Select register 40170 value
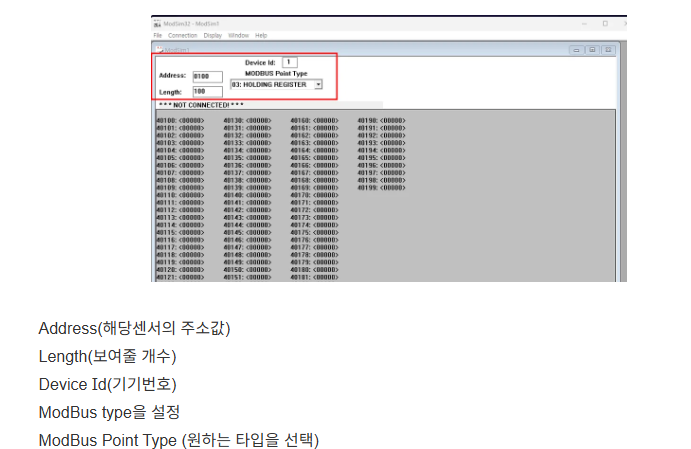Viewport: 691px width, 449px height. pyautogui.click(x=326, y=195)
